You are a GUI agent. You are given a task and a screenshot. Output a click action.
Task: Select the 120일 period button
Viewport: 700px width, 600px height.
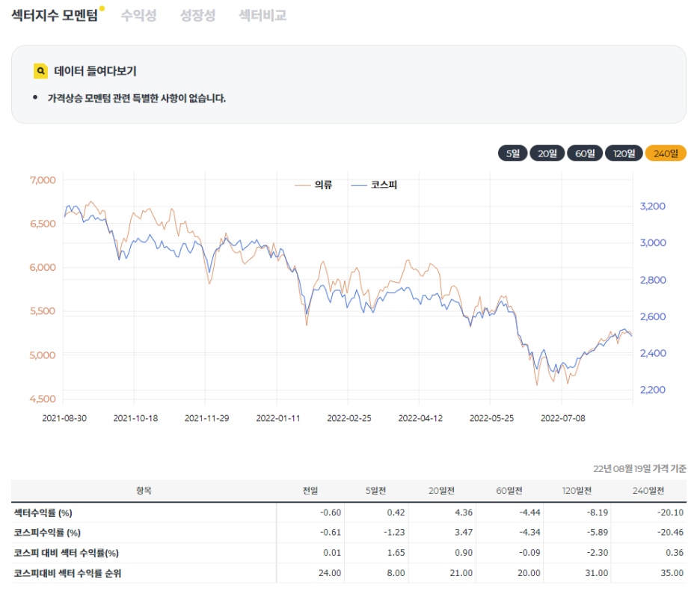(x=624, y=153)
